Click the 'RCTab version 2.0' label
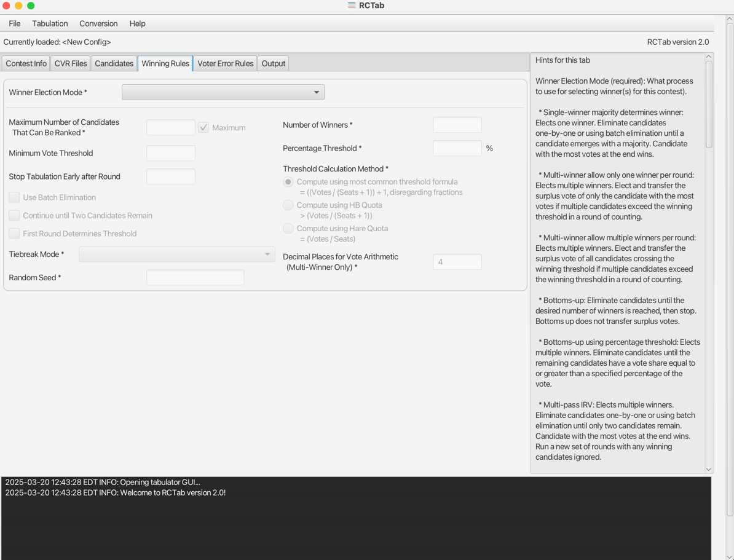 click(678, 42)
